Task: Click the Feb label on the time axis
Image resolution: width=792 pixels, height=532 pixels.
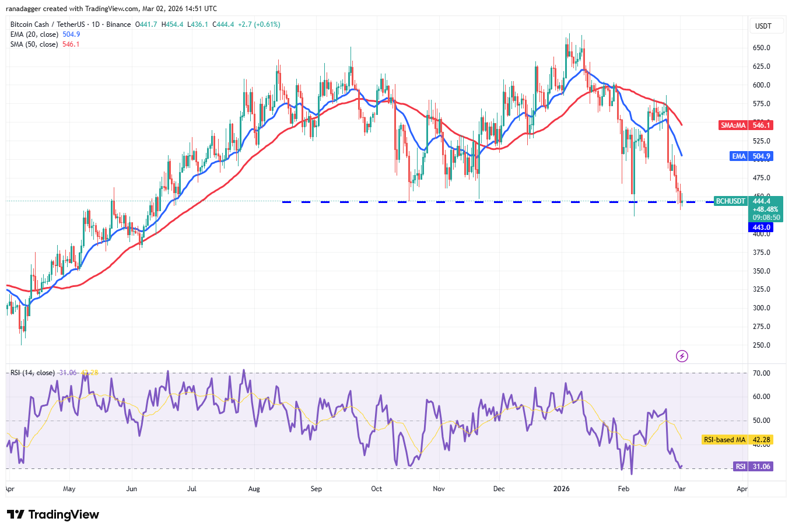Action: click(x=623, y=489)
